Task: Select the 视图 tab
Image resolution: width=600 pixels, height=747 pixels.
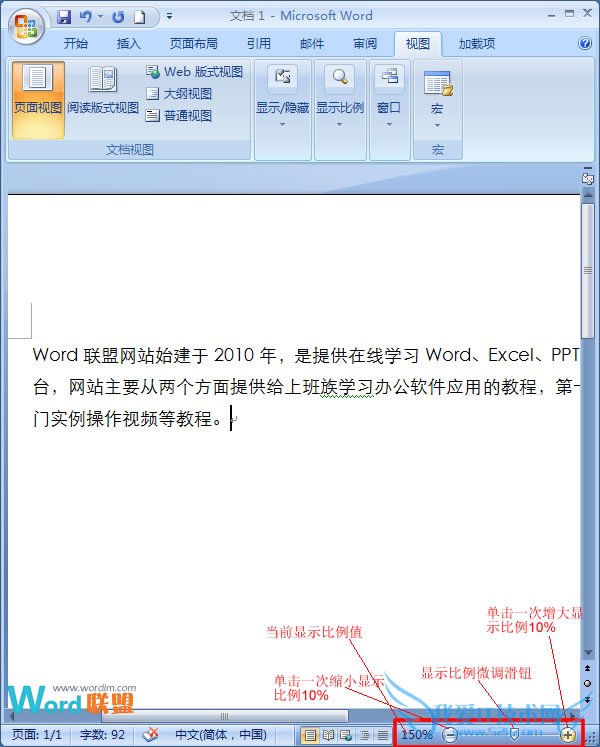Action: 417,44
